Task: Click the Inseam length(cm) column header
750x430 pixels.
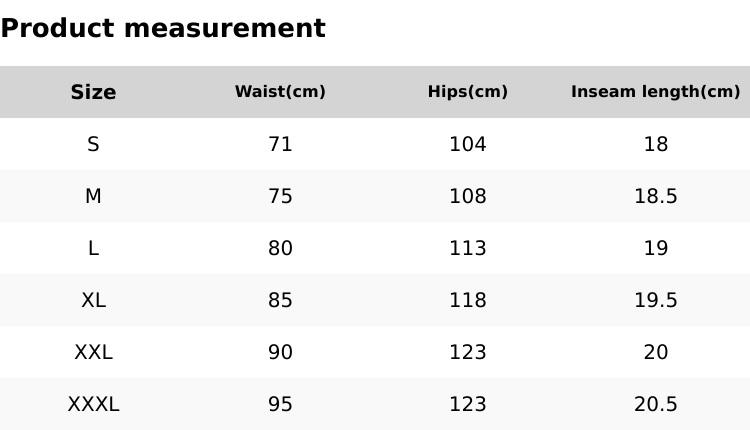Action: 655,92
